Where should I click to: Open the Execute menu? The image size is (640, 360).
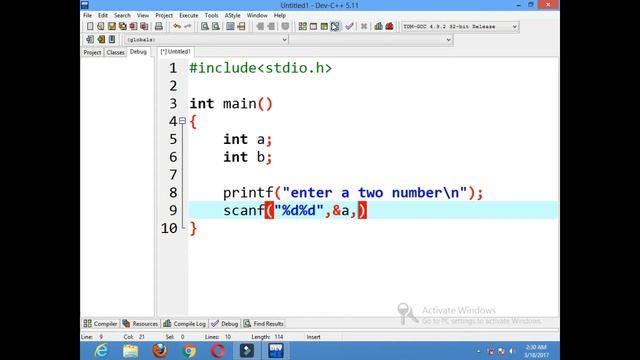[x=189, y=16]
